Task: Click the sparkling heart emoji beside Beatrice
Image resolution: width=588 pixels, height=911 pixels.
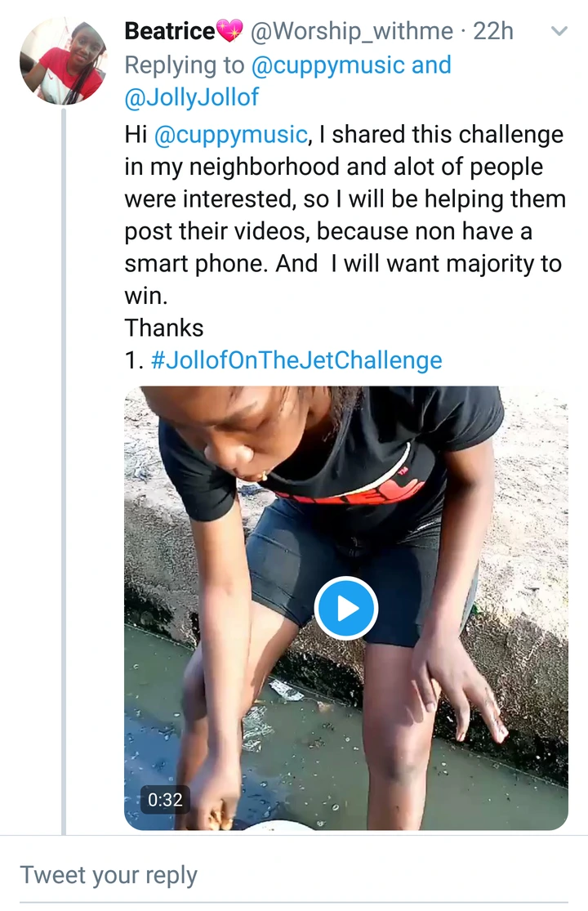Action: tap(230, 33)
